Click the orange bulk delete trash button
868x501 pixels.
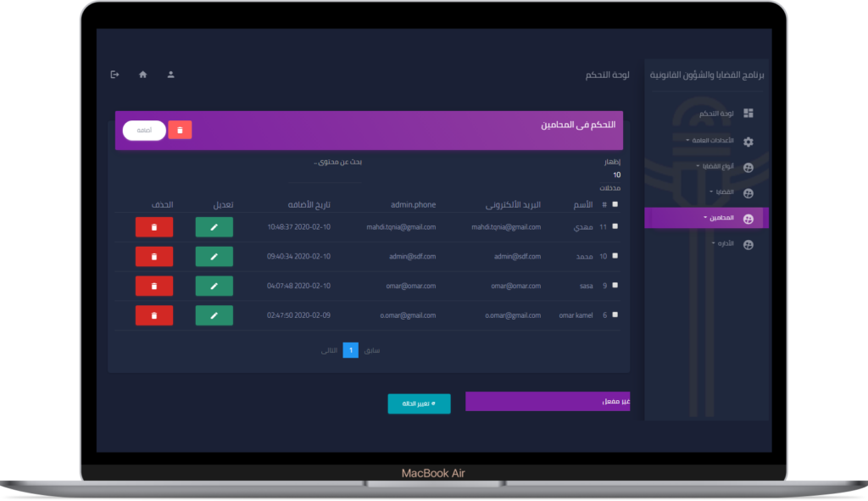click(180, 130)
